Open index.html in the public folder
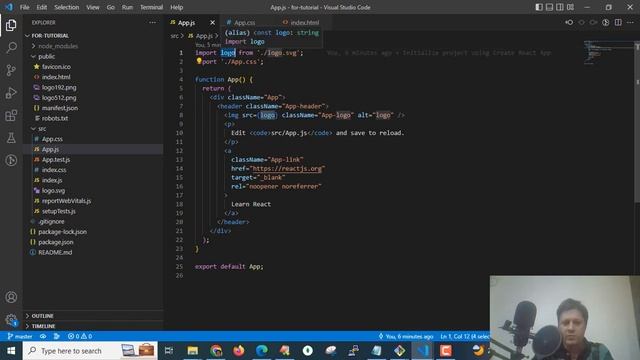The height and width of the screenshot is (360, 640). pos(93,77)
